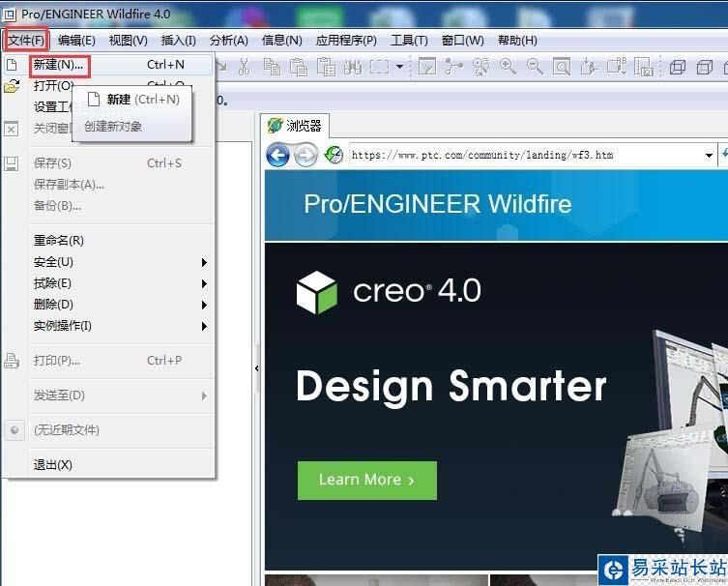Image resolution: width=728 pixels, height=586 pixels.
Task: Expand the 实例操作(I) submenu
Action: coord(121,326)
